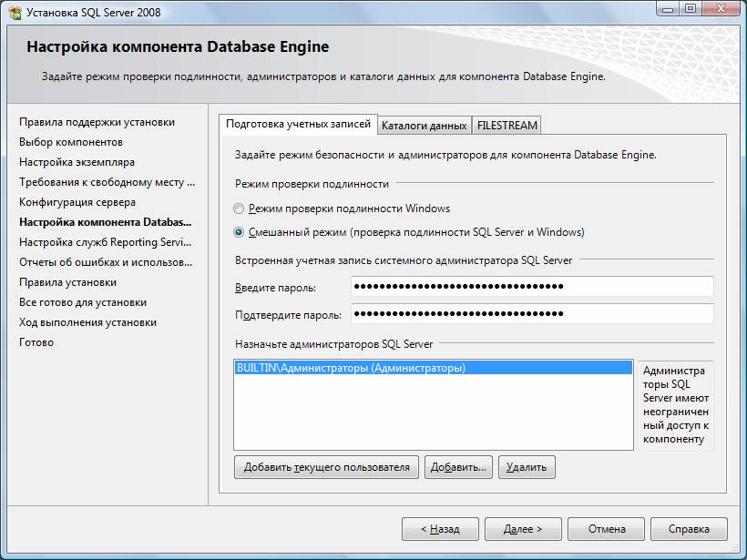
Task: Click the SQL Server setup title bar icon
Action: tap(15, 13)
